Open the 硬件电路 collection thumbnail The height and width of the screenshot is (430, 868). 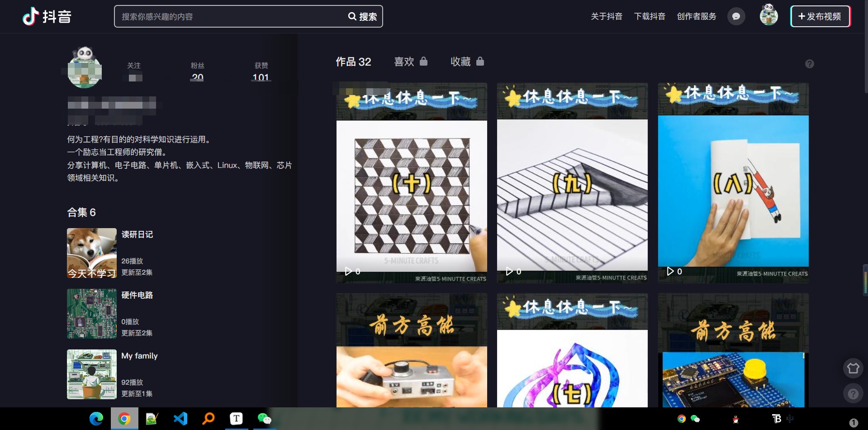[x=92, y=314]
